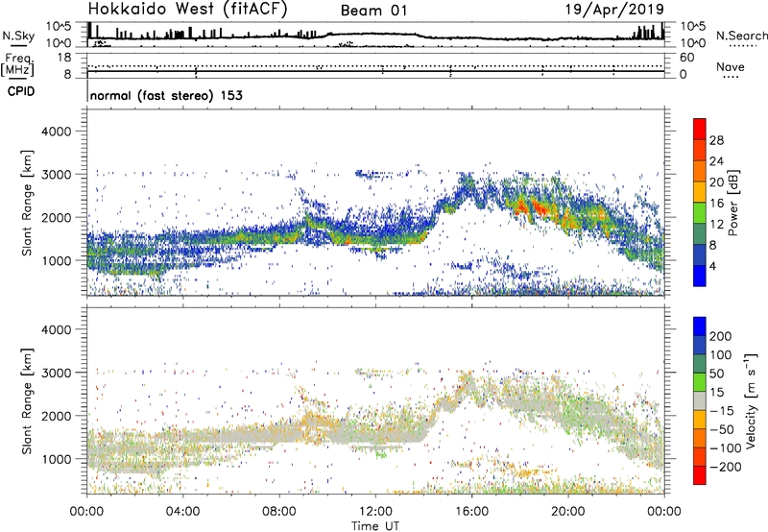Click the "20:00" time axis label
Image resolution: width=768 pixels, height=532 pixels.
pos(567,512)
